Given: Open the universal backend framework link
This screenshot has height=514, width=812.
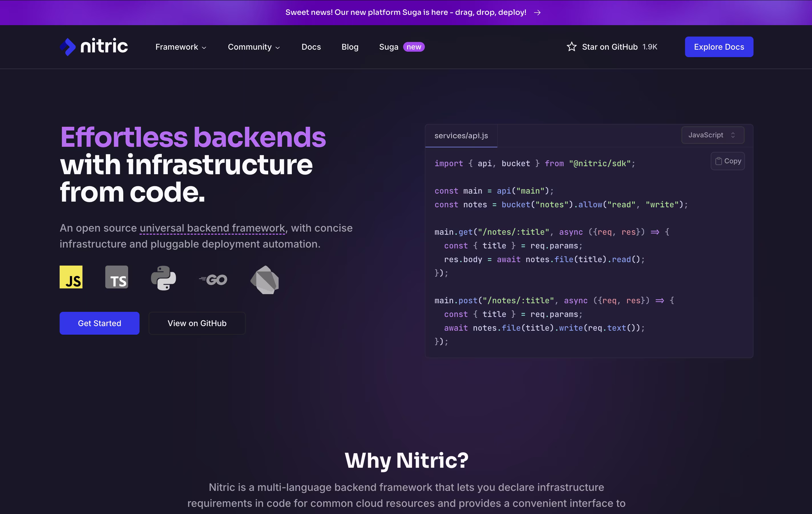Looking at the screenshot, I should point(213,228).
